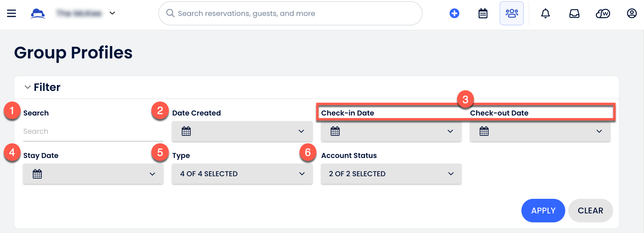Open the user account profile icon
The height and width of the screenshot is (233, 644).
632,13
